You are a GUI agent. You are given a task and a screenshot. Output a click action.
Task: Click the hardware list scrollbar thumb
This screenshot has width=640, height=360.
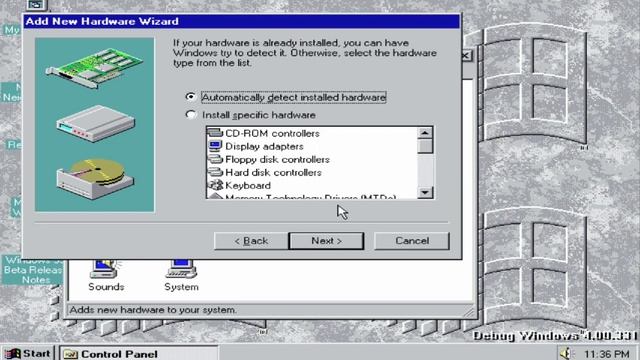pos(425,146)
